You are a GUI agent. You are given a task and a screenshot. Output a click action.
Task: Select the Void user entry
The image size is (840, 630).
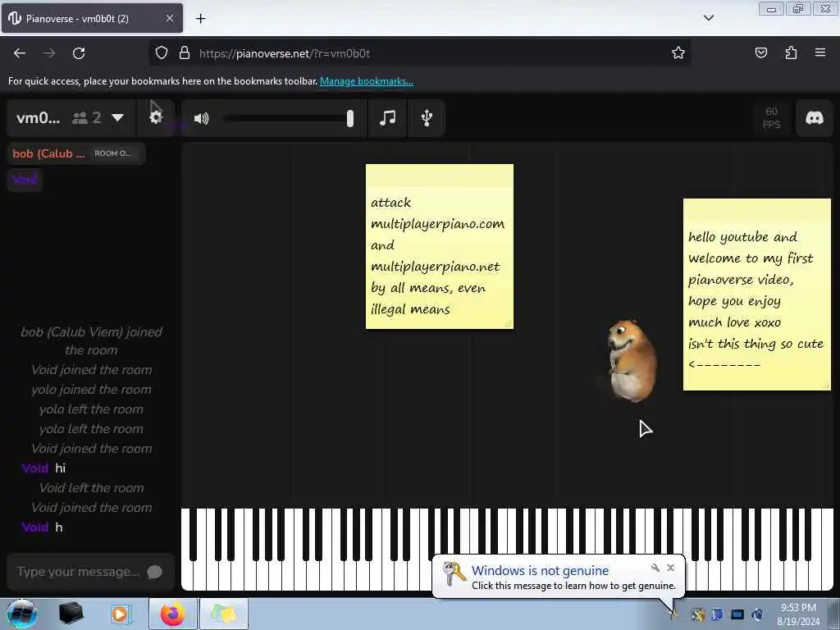(25, 180)
